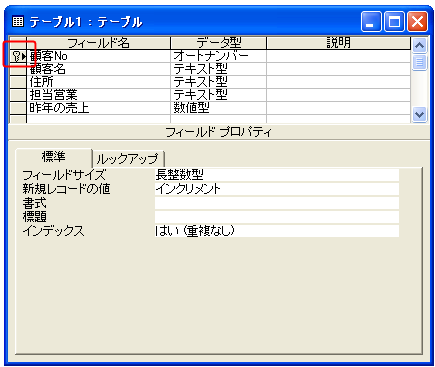Image resolution: width=435 pixels, height=367 pixels.
Task: Maximize the テーブル1 window
Action: pyautogui.click(x=394, y=22)
